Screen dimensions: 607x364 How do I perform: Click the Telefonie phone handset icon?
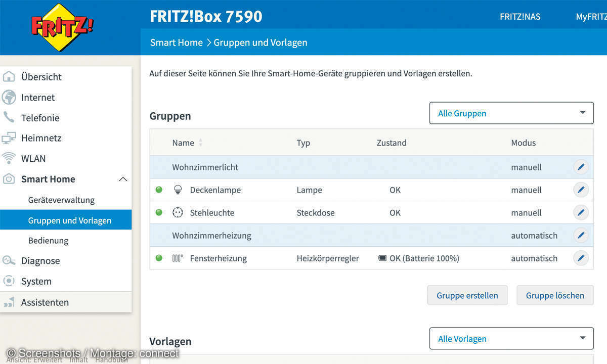pos(9,117)
